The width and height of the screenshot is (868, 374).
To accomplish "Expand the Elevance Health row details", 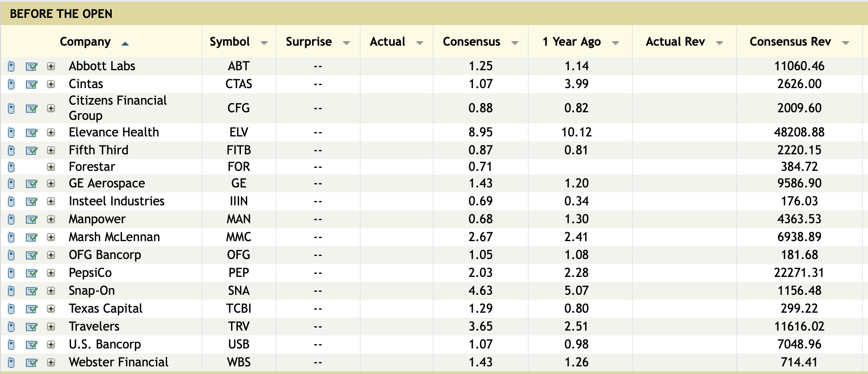I will coord(51,132).
